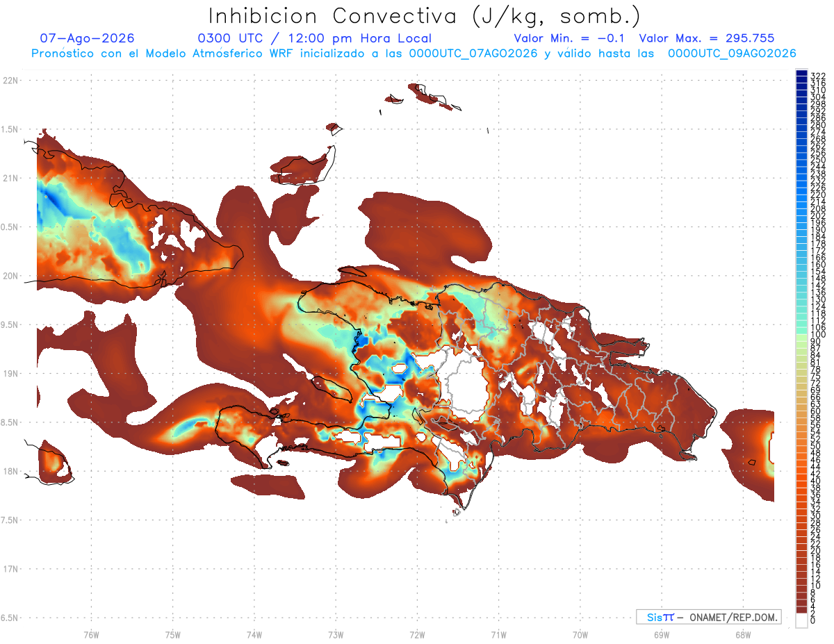This screenshot has height=644, width=834.
Task: Click the 'SisTT - ONAMET/REP.DOM.' credit box
Action: tap(709, 617)
